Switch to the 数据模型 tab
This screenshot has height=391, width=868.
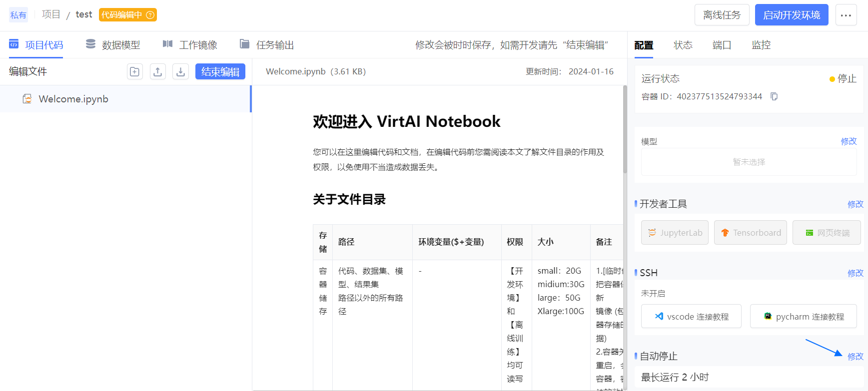(x=113, y=45)
